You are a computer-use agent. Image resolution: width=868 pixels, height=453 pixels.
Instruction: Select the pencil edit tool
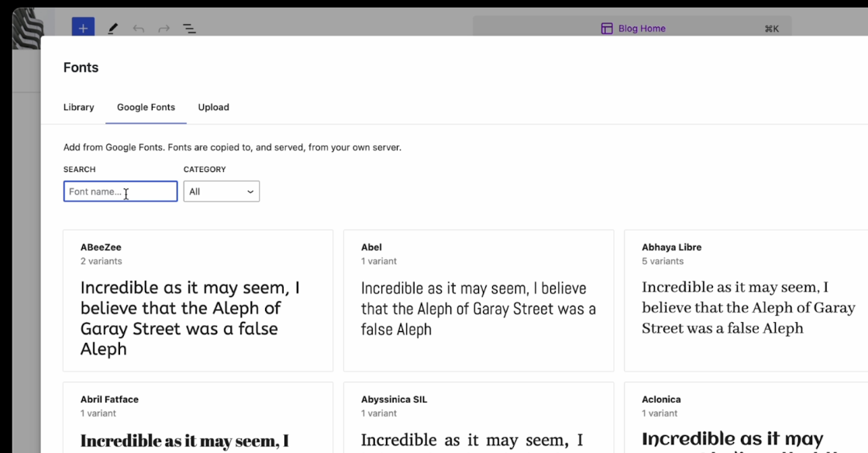pos(112,28)
